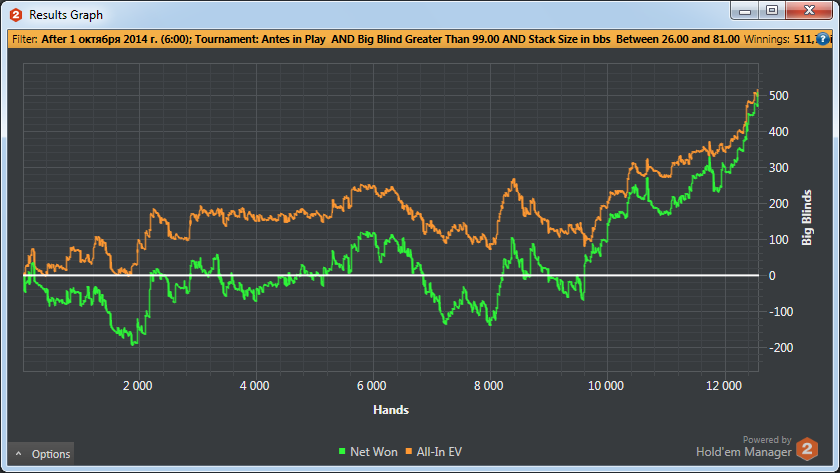Click the 6 000 hands axis label
This screenshot has width=840, height=473.
pyautogui.click(x=371, y=386)
